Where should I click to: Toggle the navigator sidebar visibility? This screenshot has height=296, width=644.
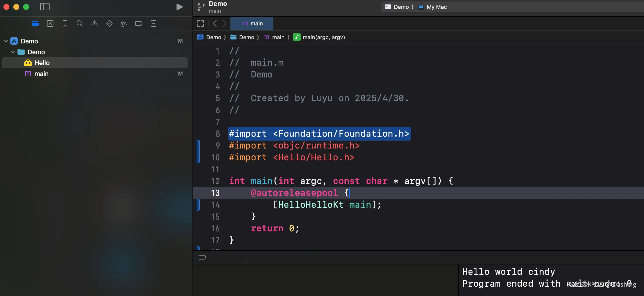click(45, 7)
